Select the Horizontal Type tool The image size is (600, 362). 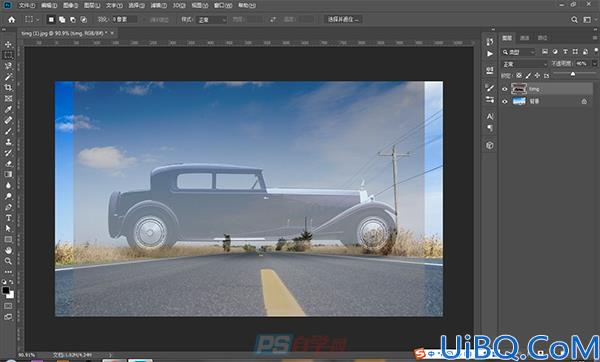tap(8, 218)
